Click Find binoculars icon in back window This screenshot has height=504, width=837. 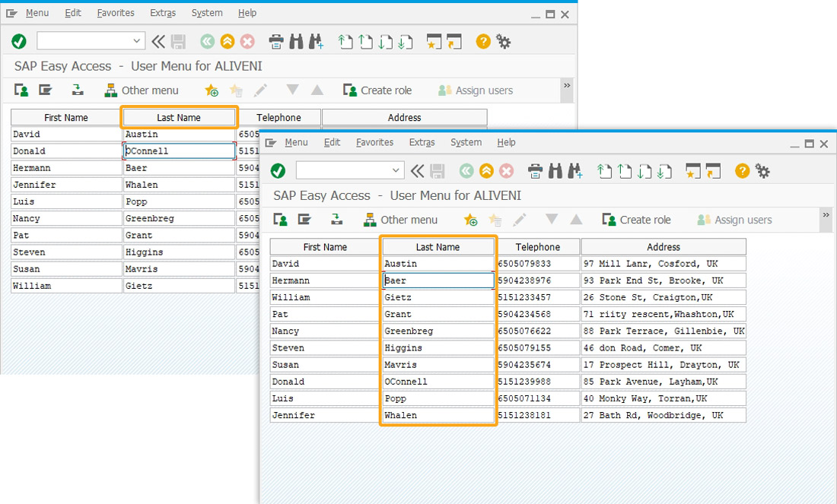click(296, 41)
